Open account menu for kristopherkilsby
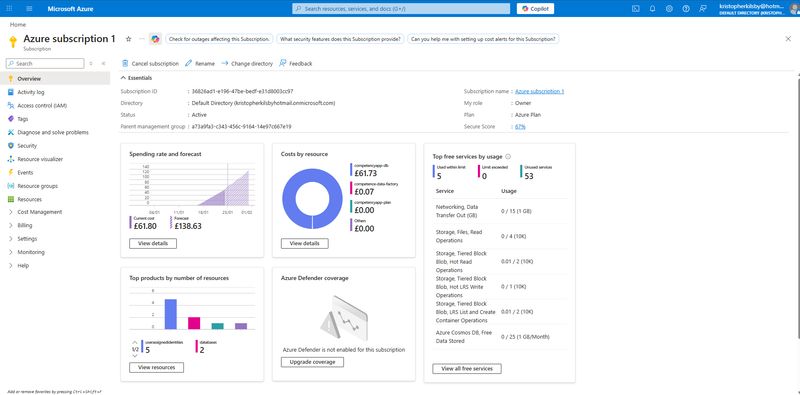The width and height of the screenshot is (800, 395). click(758, 9)
